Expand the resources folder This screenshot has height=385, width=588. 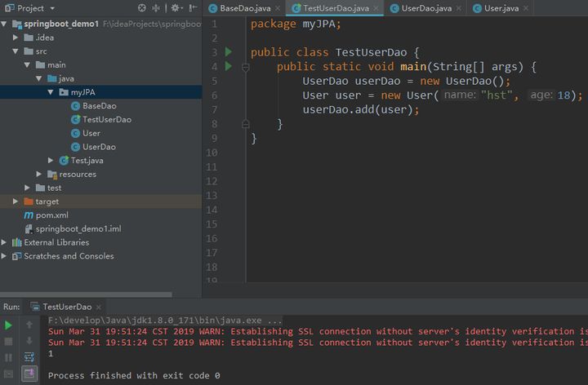click(x=38, y=175)
